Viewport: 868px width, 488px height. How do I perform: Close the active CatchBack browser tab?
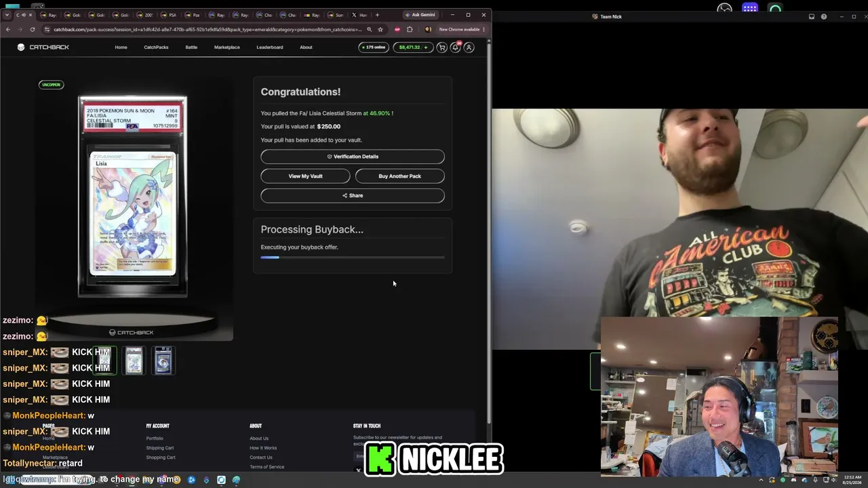tap(30, 15)
